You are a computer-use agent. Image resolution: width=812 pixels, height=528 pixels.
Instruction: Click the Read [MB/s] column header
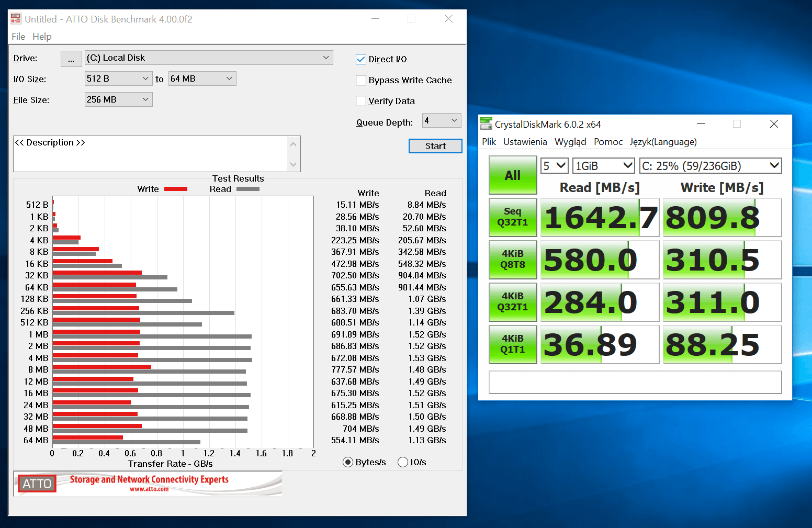(600, 187)
